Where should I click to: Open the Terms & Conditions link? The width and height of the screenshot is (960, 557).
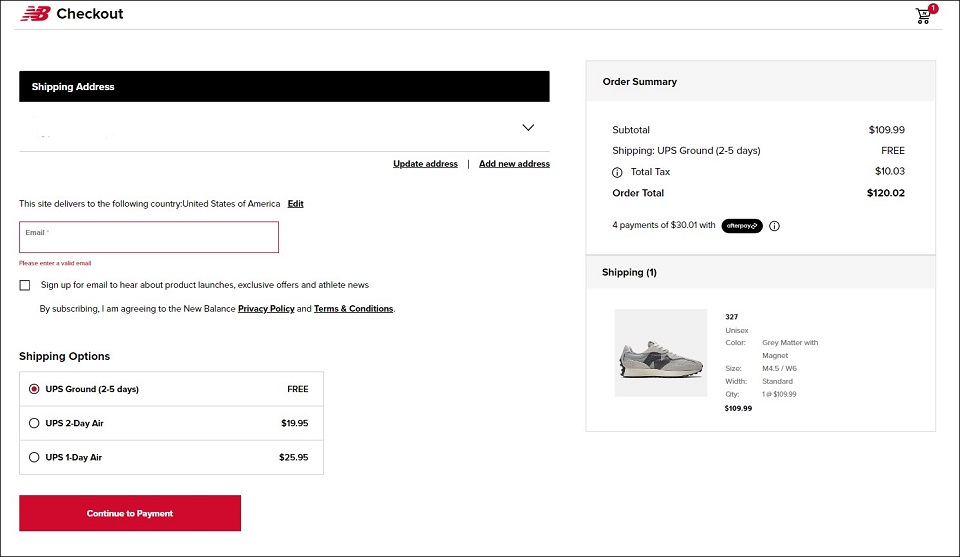(353, 308)
